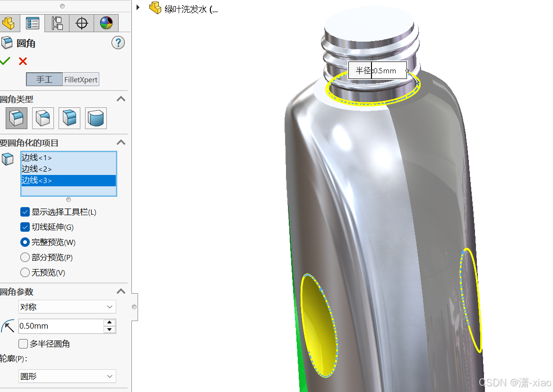The width and height of the screenshot is (553, 392).
Task: Click the 绿叶洗发水 part icon in flyout tree
Action: click(x=155, y=8)
